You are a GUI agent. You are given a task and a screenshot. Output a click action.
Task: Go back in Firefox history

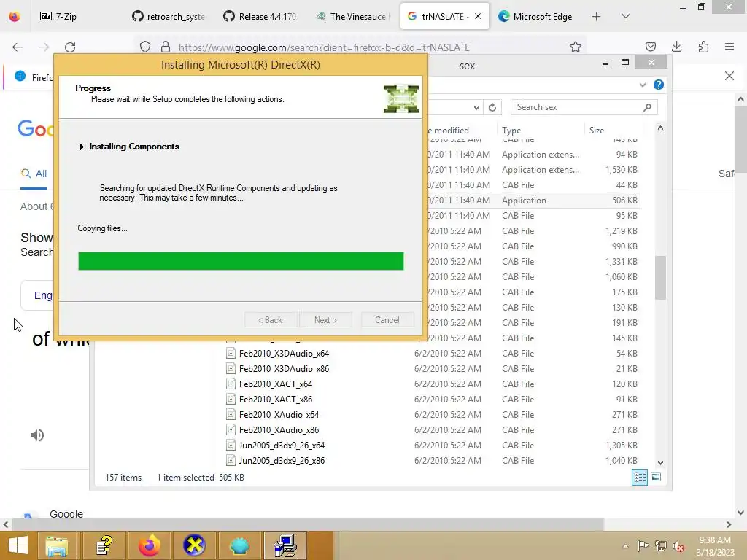pyautogui.click(x=18, y=47)
